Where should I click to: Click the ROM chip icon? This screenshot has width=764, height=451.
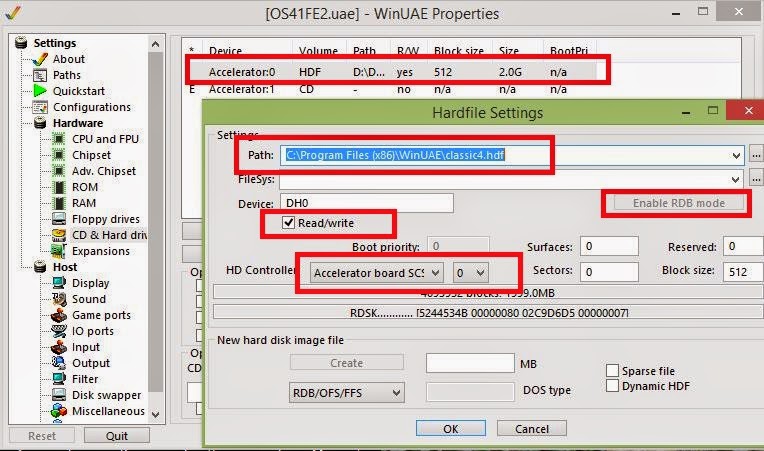(x=59, y=187)
